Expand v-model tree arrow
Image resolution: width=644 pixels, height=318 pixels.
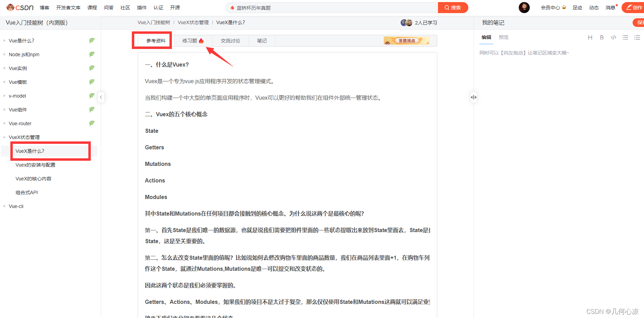(x=4, y=96)
